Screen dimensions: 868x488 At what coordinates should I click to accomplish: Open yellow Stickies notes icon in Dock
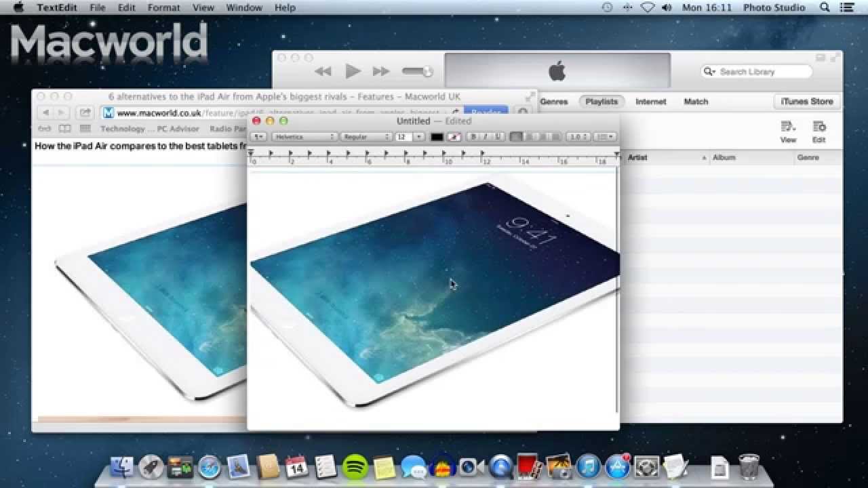384,466
